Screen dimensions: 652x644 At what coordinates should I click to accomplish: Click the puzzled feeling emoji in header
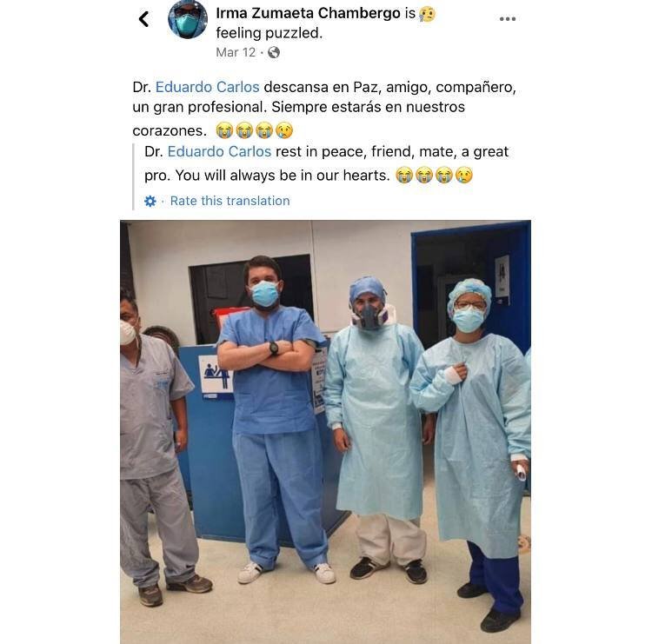(x=427, y=14)
